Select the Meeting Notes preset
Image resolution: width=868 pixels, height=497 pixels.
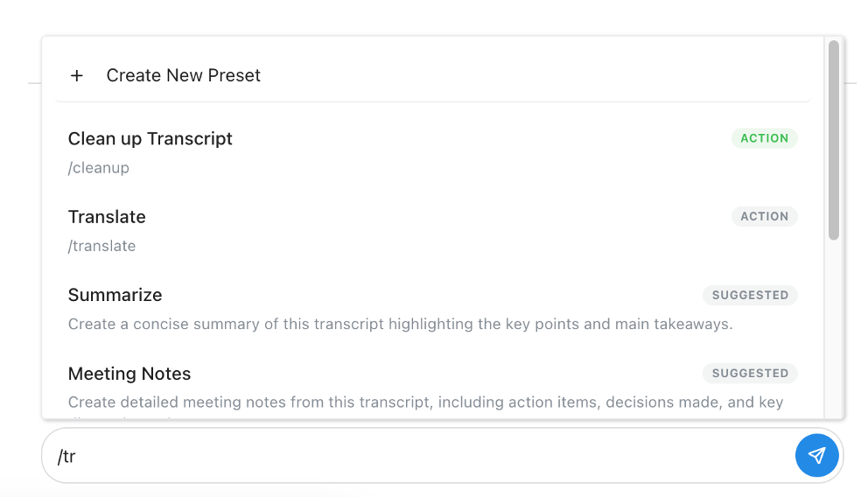tap(129, 374)
